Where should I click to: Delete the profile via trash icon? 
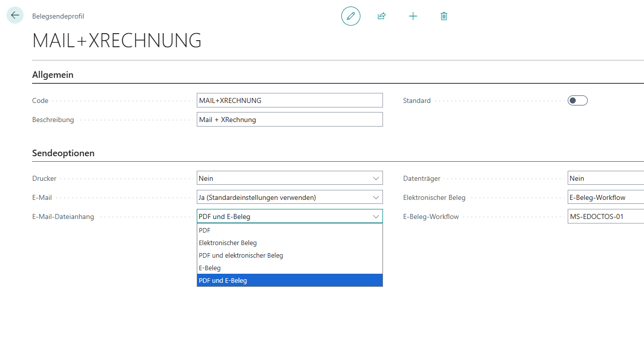[x=444, y=16]
